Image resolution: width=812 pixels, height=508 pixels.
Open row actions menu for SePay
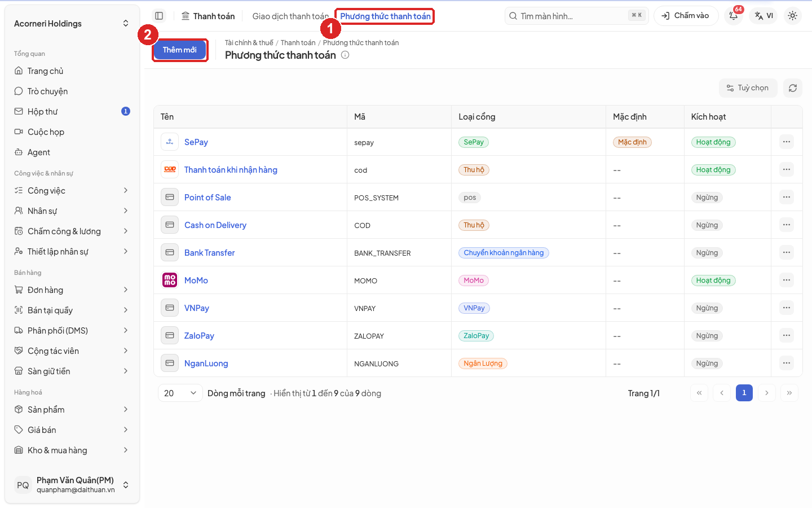coord(787,142)
